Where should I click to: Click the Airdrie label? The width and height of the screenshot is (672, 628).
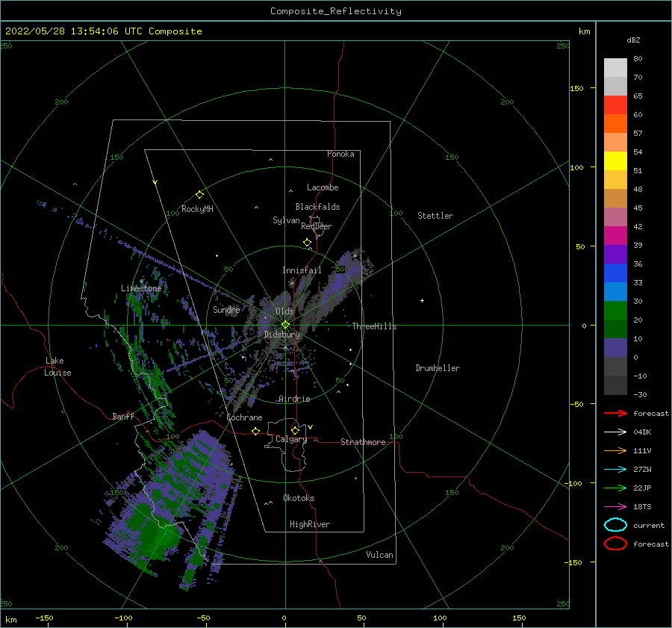tap(294, 399)
